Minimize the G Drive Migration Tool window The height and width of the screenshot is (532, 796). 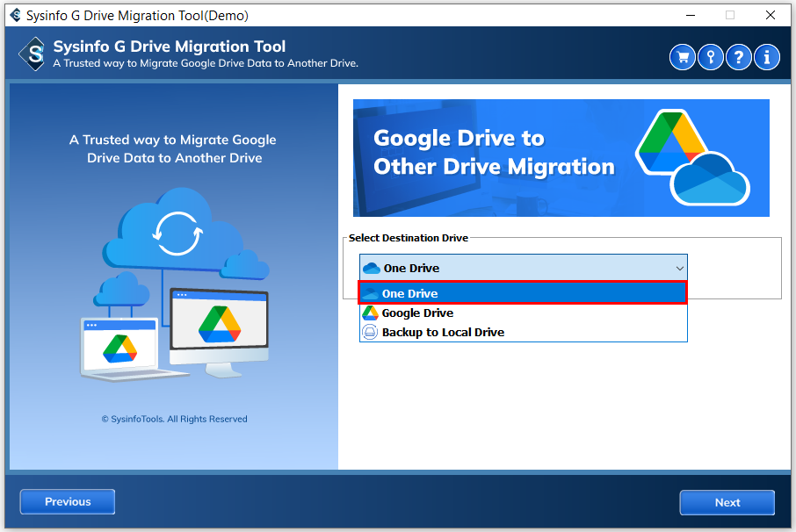pos(690,15)
